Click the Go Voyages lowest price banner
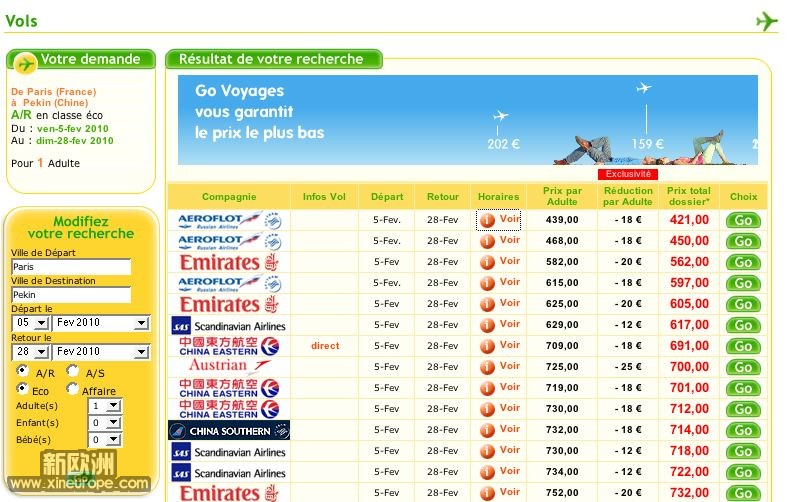Viewport: 795px width, 502px height. pos(467,120)
